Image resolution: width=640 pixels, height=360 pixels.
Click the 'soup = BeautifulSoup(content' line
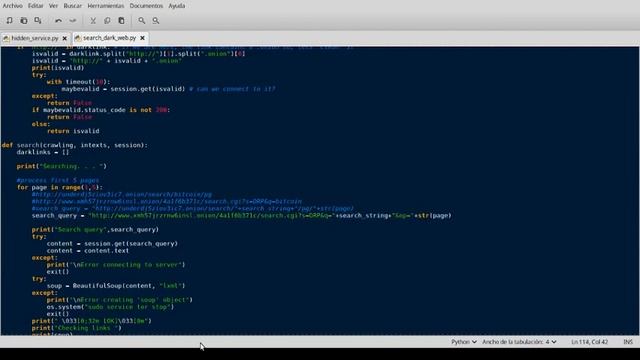click(x=116, y=286)
